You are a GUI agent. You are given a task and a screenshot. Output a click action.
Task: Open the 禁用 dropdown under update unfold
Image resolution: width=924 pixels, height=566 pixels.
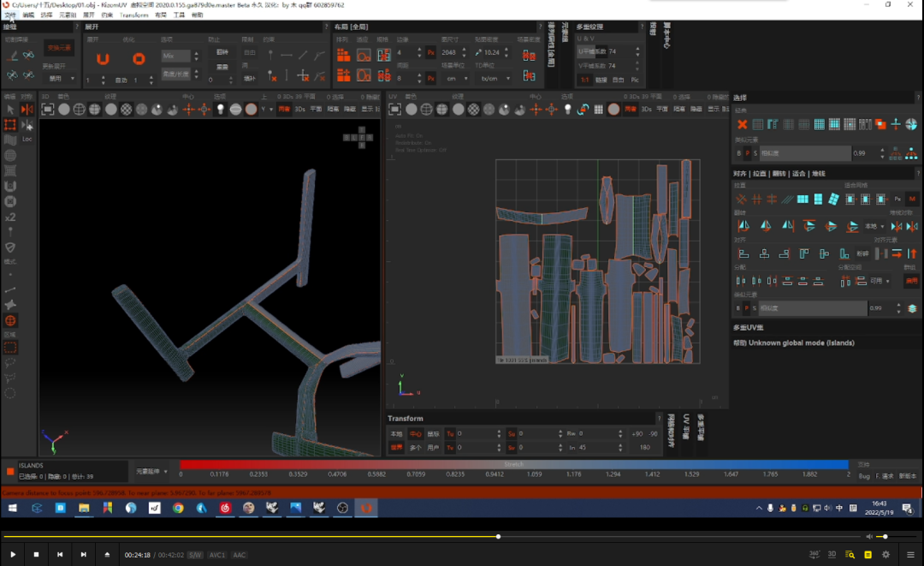point(60,79)
